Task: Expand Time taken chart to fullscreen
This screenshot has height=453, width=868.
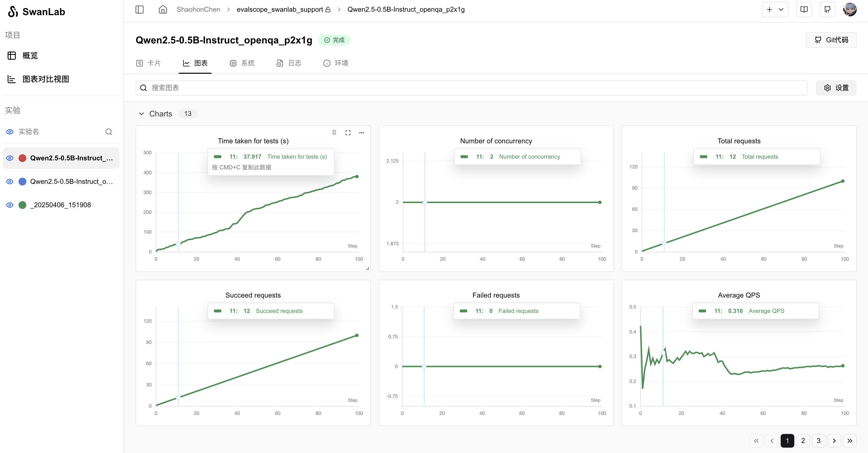Action: pos(348,133)
